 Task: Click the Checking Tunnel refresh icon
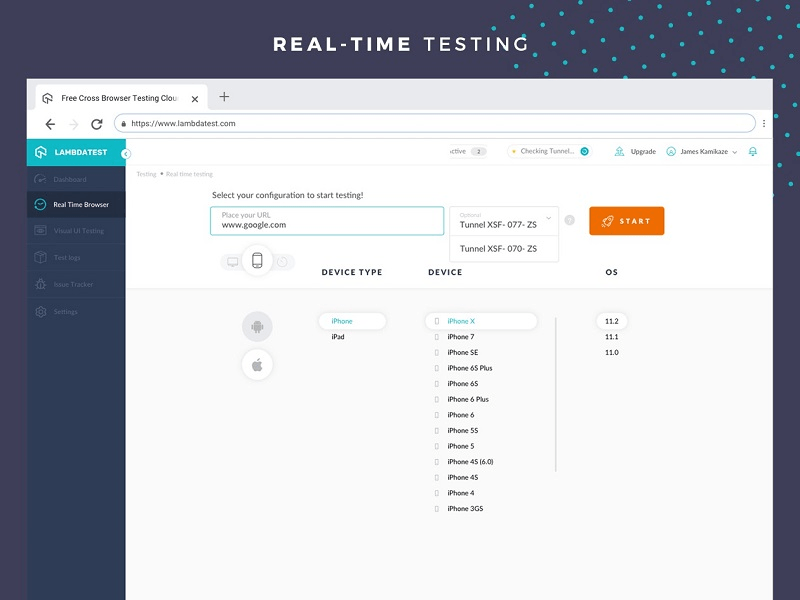point(585,151)
